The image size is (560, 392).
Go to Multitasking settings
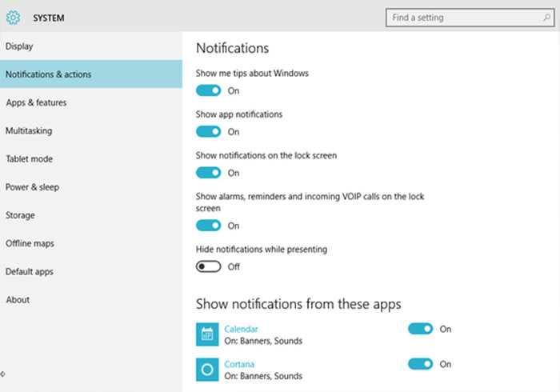(29, 130)
